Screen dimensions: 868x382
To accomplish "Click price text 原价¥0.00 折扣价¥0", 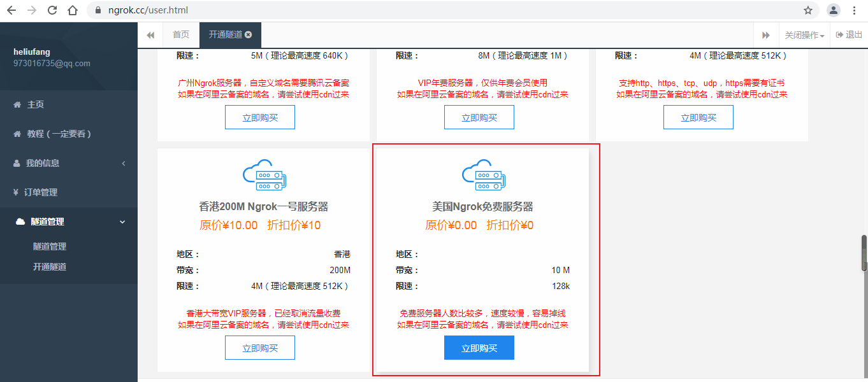I will [479, 225].
